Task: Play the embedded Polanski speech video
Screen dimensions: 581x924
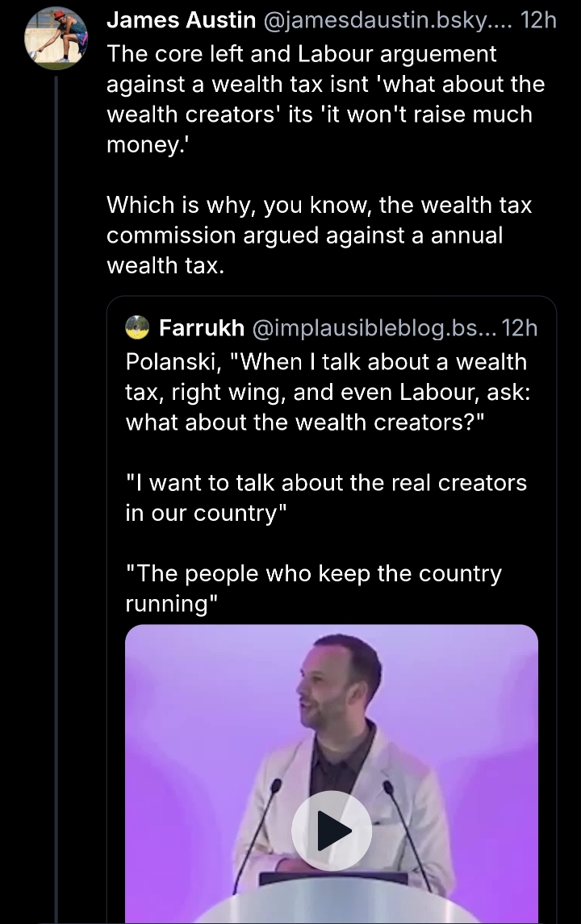Action: tap(331, 830)
